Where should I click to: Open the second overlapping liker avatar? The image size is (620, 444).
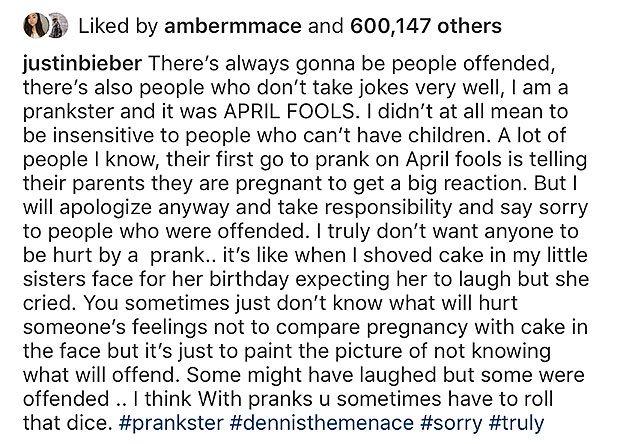[x=59, y=26]
